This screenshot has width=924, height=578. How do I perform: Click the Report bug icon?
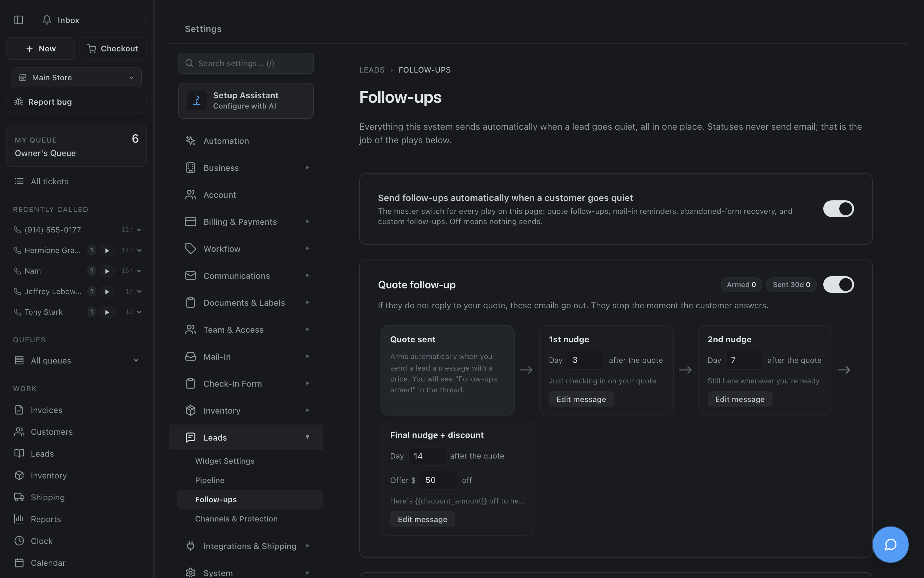(x=19, y=102)
